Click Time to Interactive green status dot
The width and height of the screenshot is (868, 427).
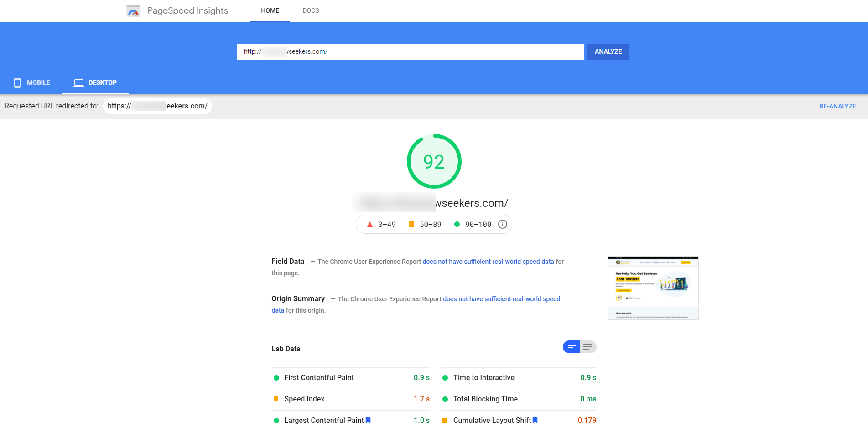pos(445,378)
